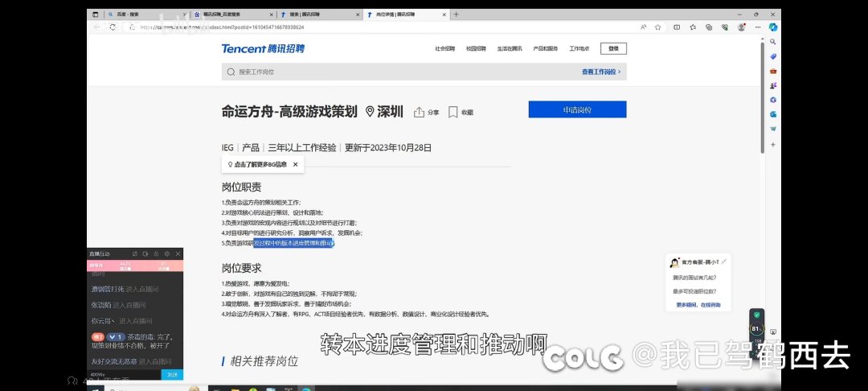Click 三年以上工作经验 text
Image resolution: width=868 pixels, height=391 pixels.
pyautogui.click(x=301, y=148)
